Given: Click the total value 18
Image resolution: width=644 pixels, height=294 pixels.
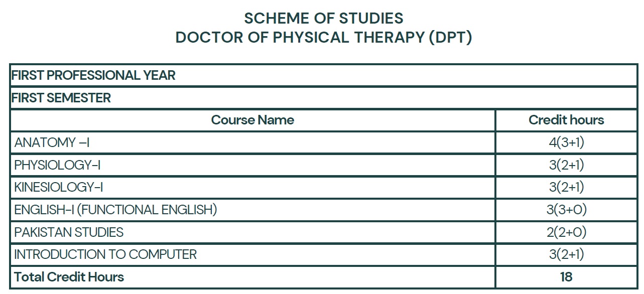Looking at the screenshot, I should coord(566,277).
